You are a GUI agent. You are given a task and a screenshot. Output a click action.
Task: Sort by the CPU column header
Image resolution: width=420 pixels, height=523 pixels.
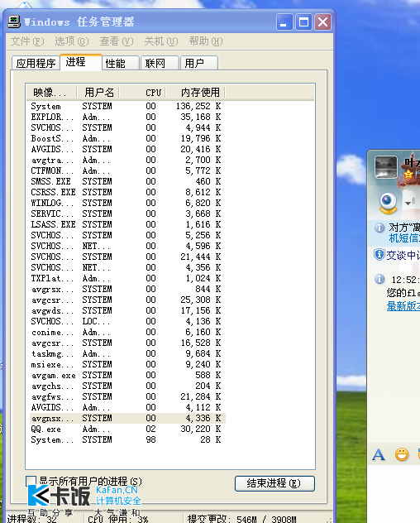(143, 93)
